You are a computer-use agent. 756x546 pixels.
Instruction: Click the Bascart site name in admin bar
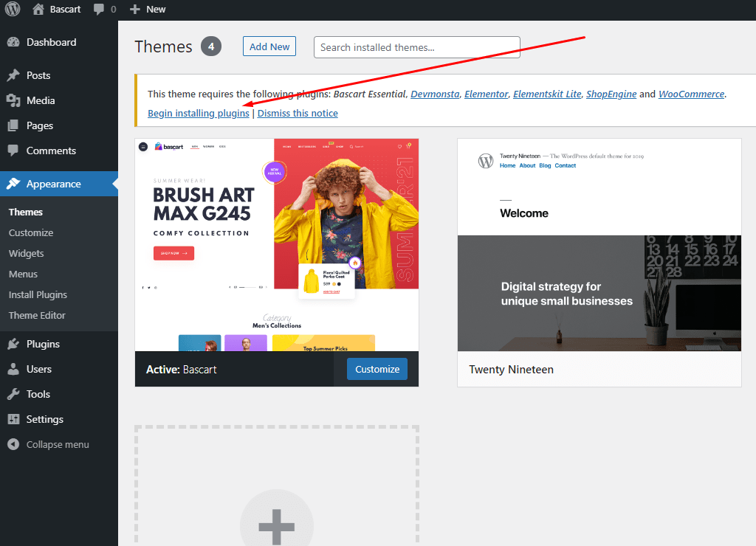pyautogui.click(x=65, y=9)
